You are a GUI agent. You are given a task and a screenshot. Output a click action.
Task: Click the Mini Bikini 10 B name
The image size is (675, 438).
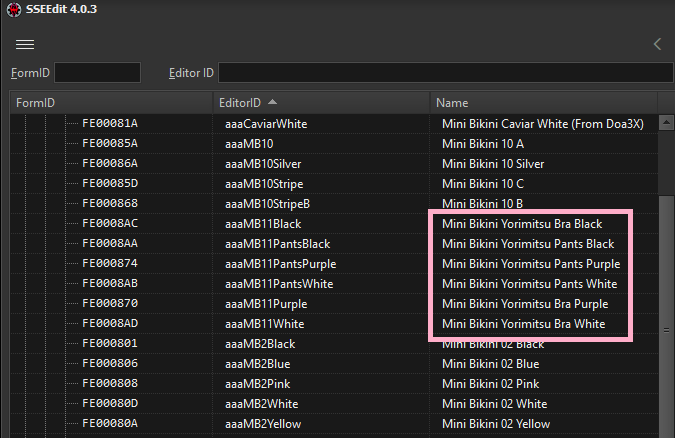click(482, 204)
